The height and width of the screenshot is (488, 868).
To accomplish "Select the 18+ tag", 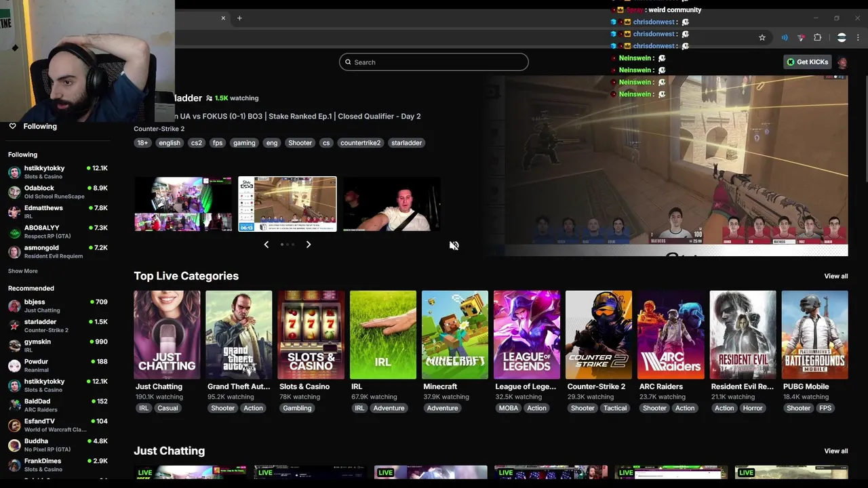I will 142,143.
